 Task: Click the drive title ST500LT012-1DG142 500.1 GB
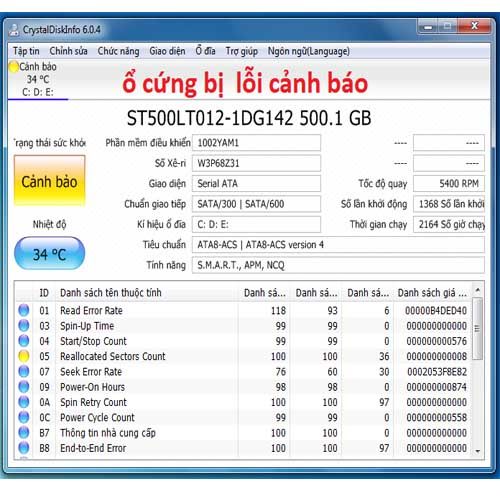[249, 118]
